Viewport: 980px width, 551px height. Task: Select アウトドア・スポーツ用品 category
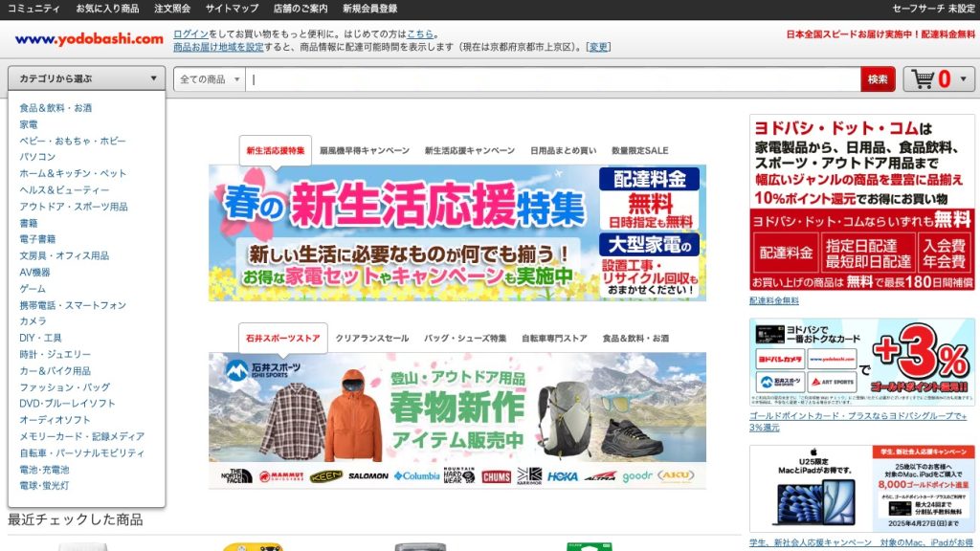click(73, 207)
